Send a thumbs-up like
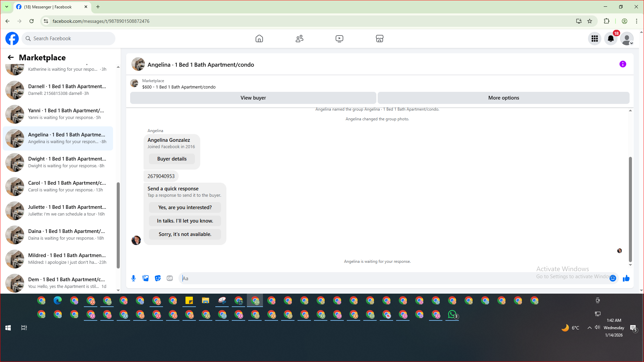This screenshot has width=644, height=362. tap(626, 278)
